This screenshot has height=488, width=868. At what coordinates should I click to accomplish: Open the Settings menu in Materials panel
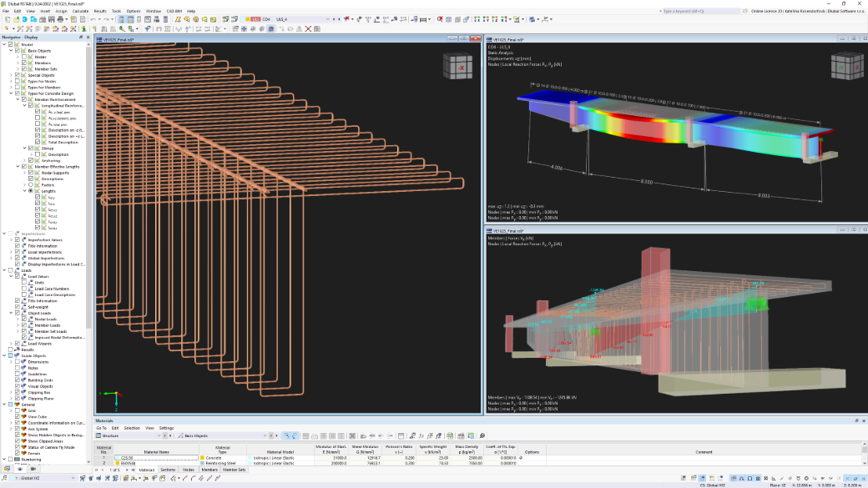point(167,428)
